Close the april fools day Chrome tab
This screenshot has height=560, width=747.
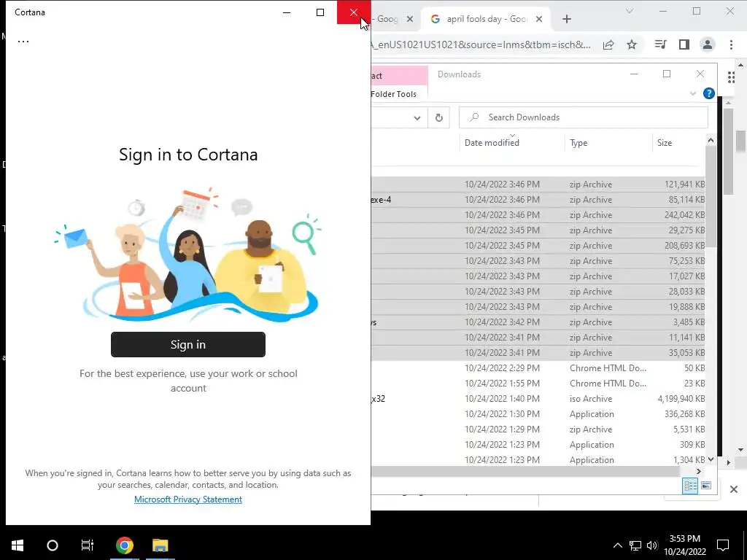pyautogui.click(x=539, y=19)
